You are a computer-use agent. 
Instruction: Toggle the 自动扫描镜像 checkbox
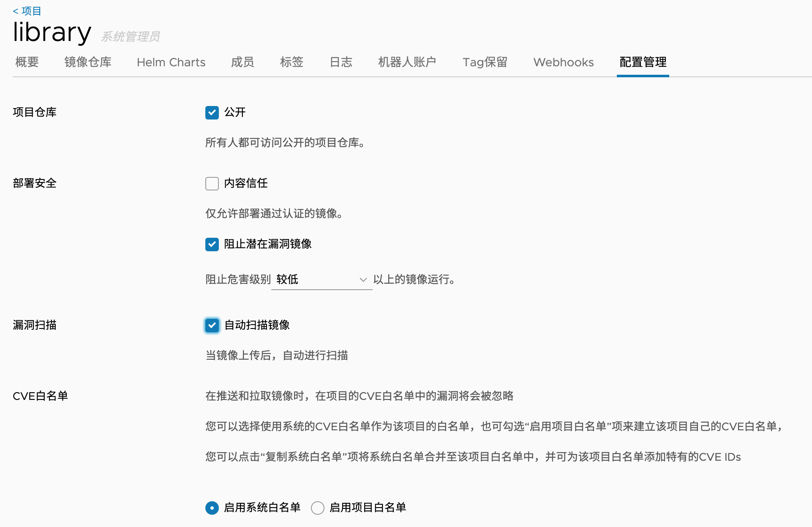click(x=212, y=326)
